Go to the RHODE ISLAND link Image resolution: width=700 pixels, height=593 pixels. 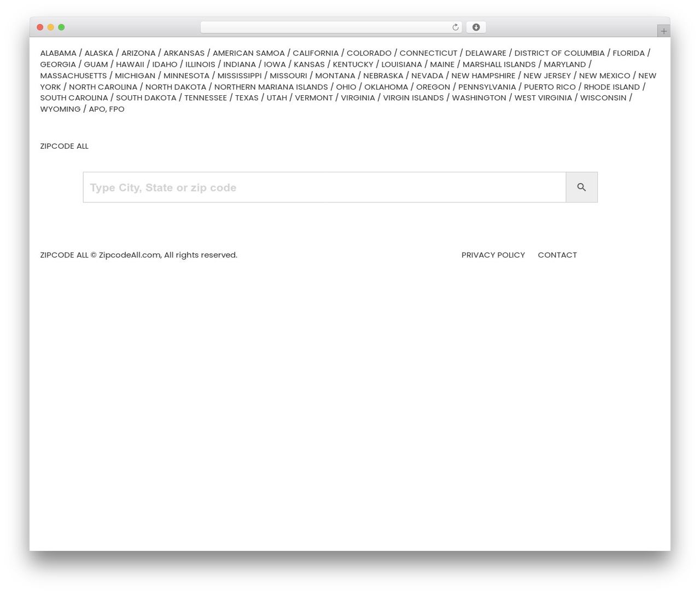point(611,87)
